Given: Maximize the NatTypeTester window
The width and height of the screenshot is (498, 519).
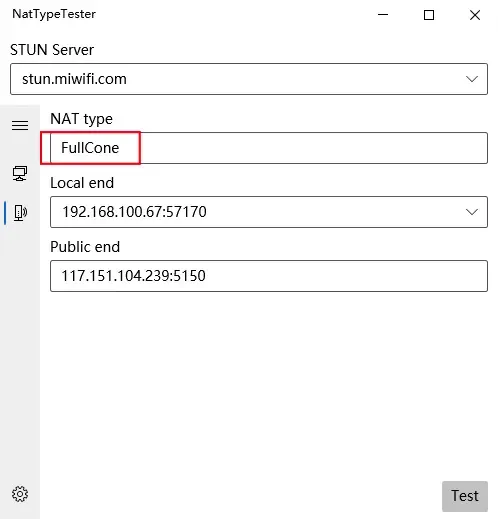Looking at the screenshot, I should point(429,15).
